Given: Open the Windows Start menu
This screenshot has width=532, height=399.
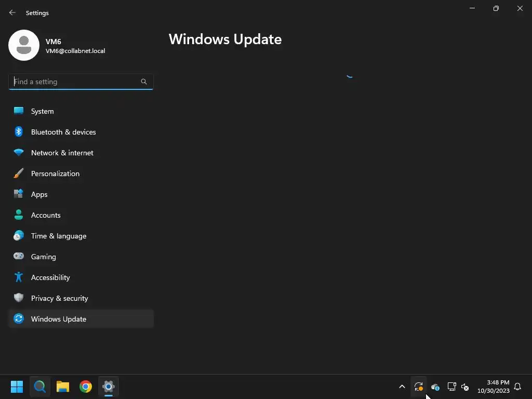Looking at the screenshot, I should (x=17, y=387).
